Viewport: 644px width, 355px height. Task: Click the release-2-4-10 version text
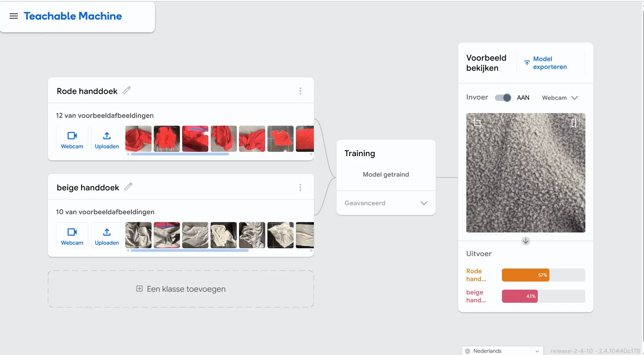(595, 351)
